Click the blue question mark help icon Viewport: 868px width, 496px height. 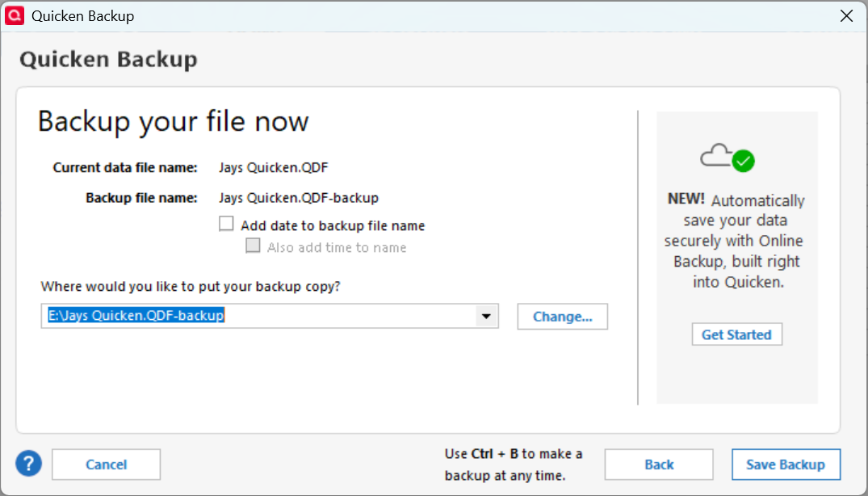29,463
